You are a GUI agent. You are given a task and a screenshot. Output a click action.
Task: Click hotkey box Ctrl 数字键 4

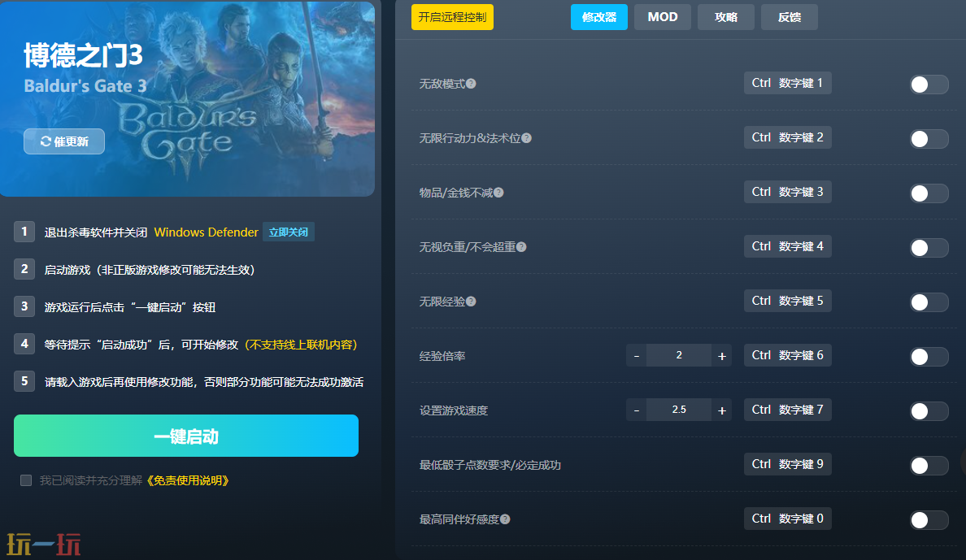coord(787,246)
